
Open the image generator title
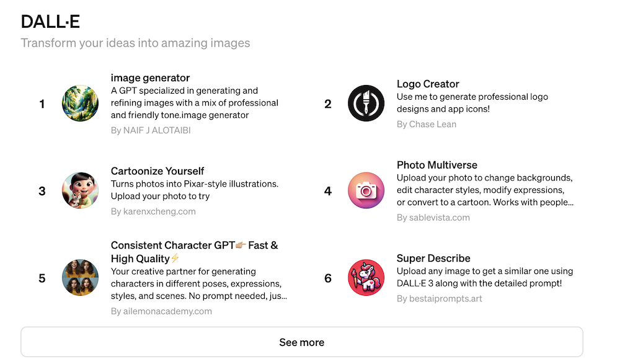pos(150,78)
